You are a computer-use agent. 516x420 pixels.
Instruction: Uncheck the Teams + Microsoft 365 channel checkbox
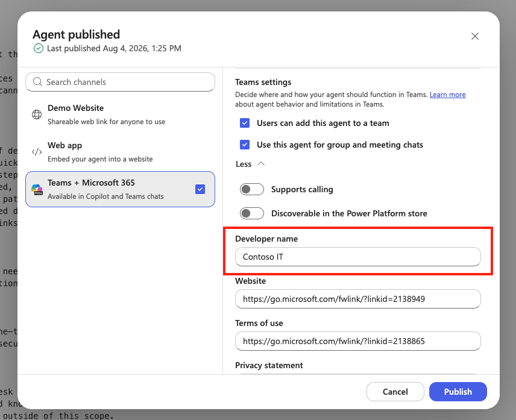[200, 189]
